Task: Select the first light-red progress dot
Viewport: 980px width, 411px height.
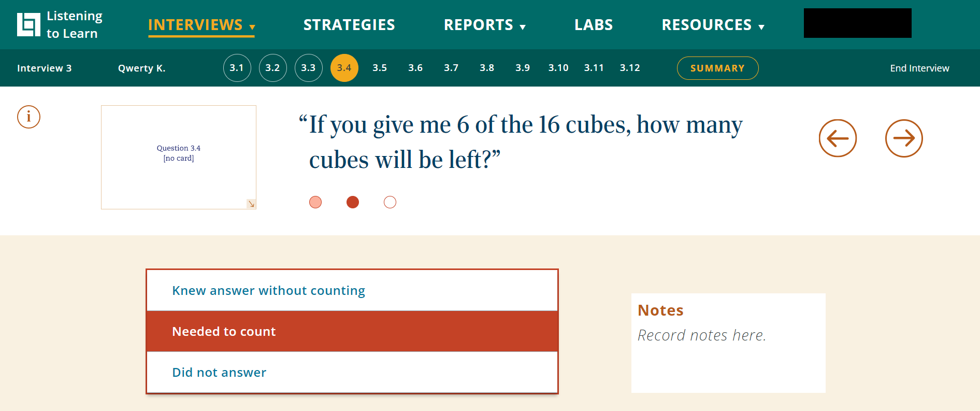Action: pos(315,202)
